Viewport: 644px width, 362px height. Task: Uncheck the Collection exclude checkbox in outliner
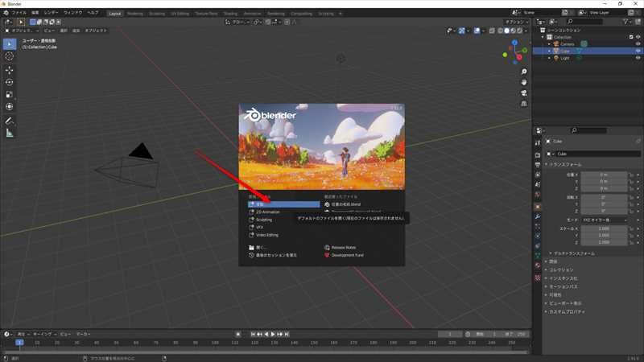tap(631, 37)
